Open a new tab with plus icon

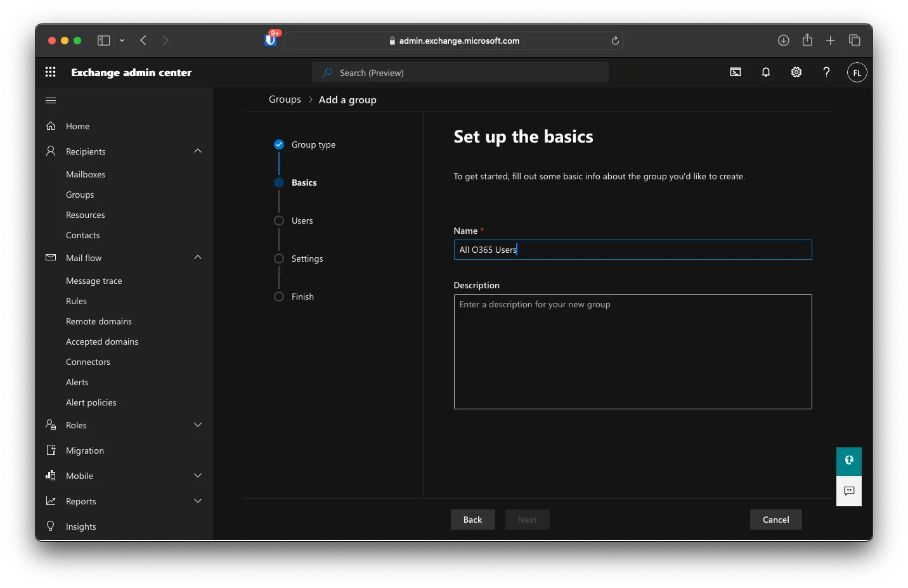point(831,41)
